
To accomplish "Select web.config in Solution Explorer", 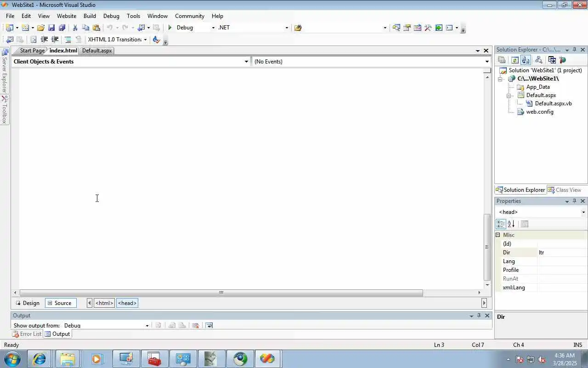I will click(x=539, y=112).
